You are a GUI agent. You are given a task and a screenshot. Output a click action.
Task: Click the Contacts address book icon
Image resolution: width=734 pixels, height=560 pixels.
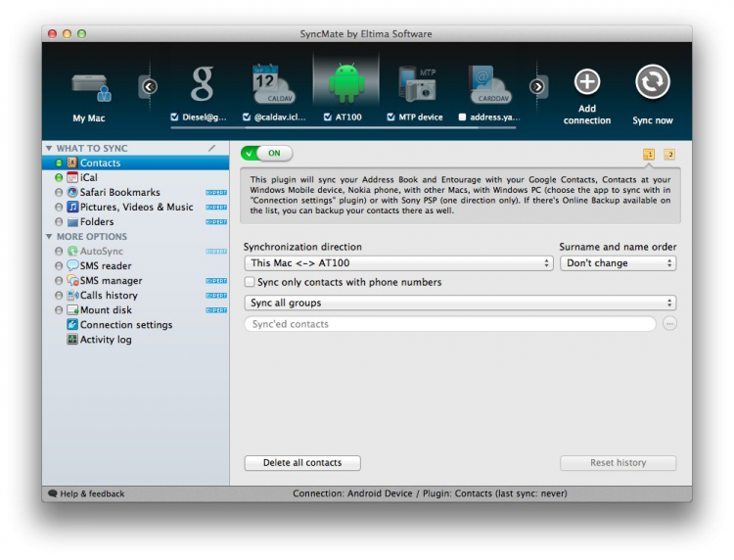tap(72, 163)
